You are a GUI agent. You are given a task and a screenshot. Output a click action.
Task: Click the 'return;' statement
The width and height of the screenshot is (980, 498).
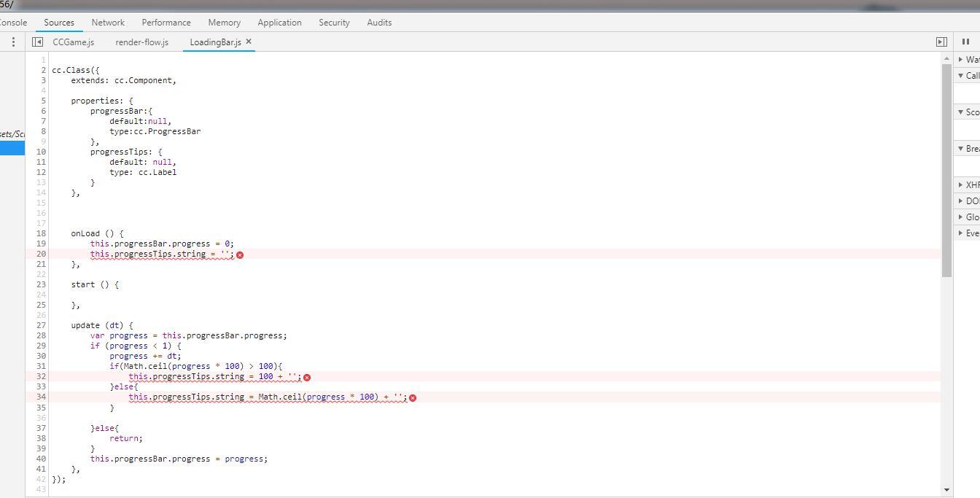pos(126,438)
